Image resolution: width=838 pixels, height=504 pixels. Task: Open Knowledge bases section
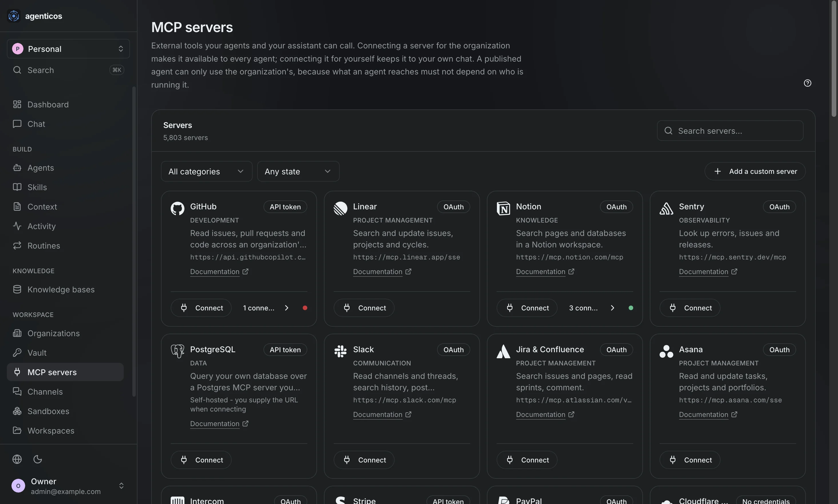pos(65,289)
